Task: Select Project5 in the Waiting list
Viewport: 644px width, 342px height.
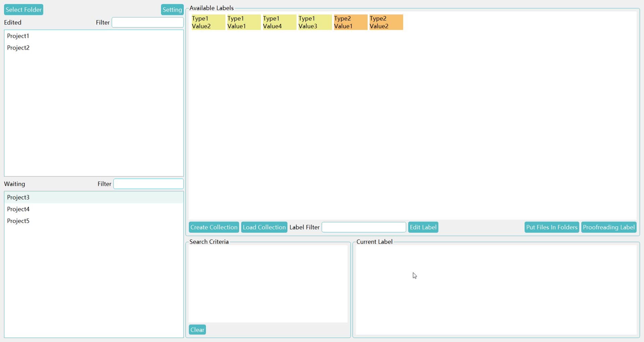Action: [18, 221]
